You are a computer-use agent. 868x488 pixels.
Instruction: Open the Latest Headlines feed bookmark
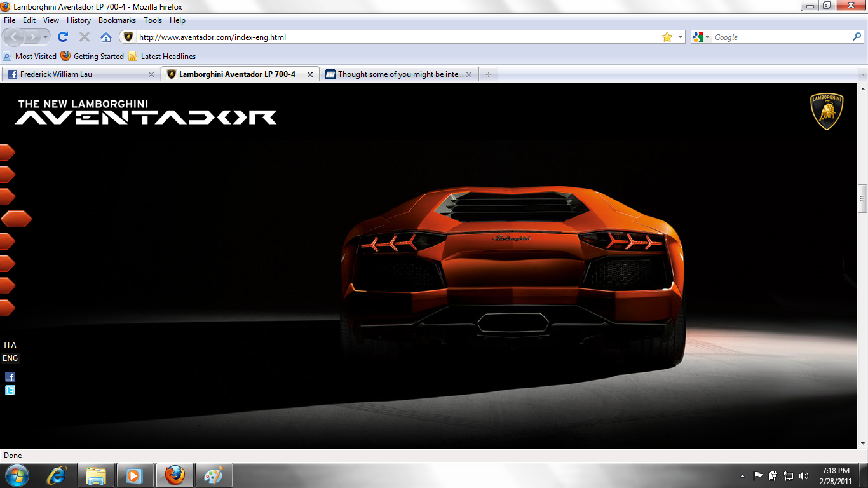click(x=162, y=56)
